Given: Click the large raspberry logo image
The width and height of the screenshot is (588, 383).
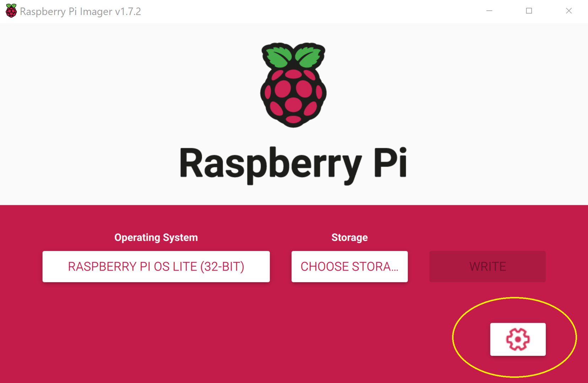Looking at the screenshot, I should click(293, 85).
